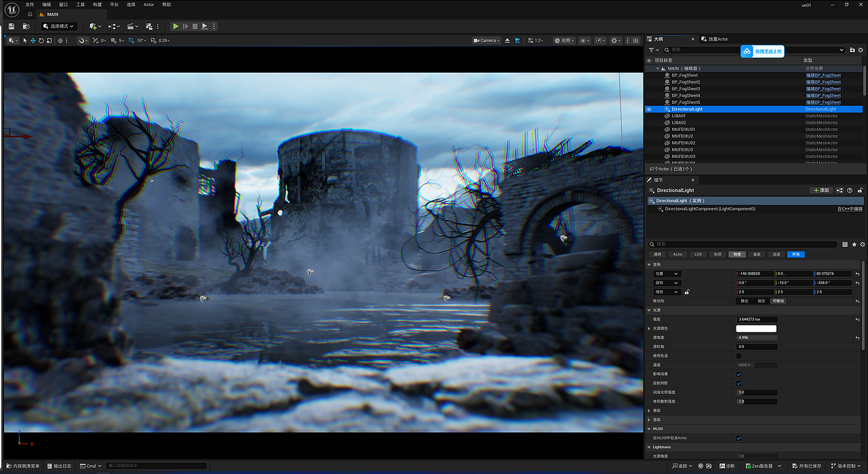868x474 pixels.
Task: Open the quick add actor icon
Action: point(95,26)
